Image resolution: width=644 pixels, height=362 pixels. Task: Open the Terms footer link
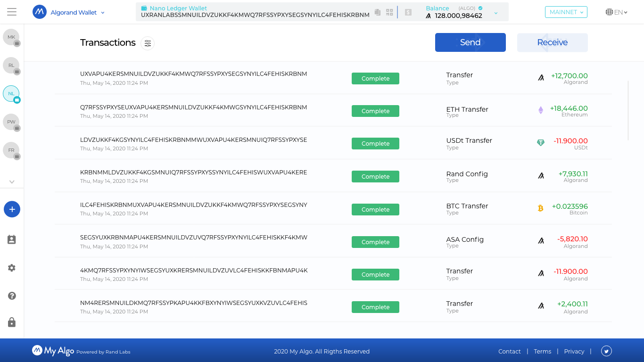542,351
